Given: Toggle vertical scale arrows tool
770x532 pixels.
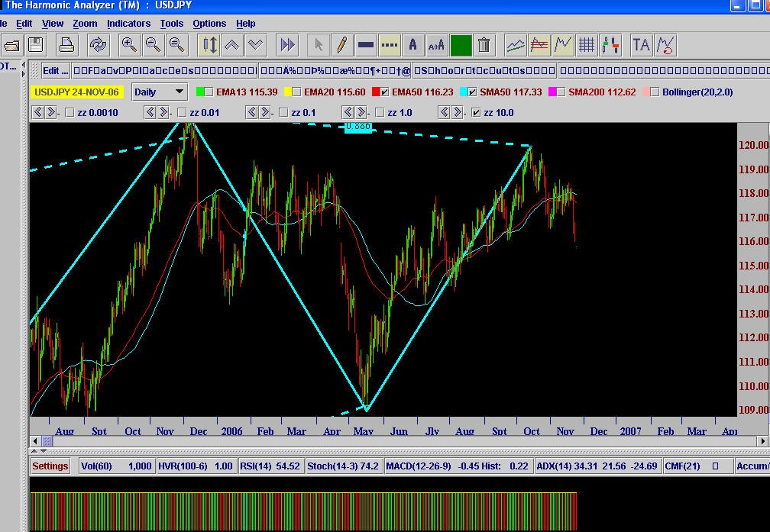Looking at the screenshot, I should point(209,46).
